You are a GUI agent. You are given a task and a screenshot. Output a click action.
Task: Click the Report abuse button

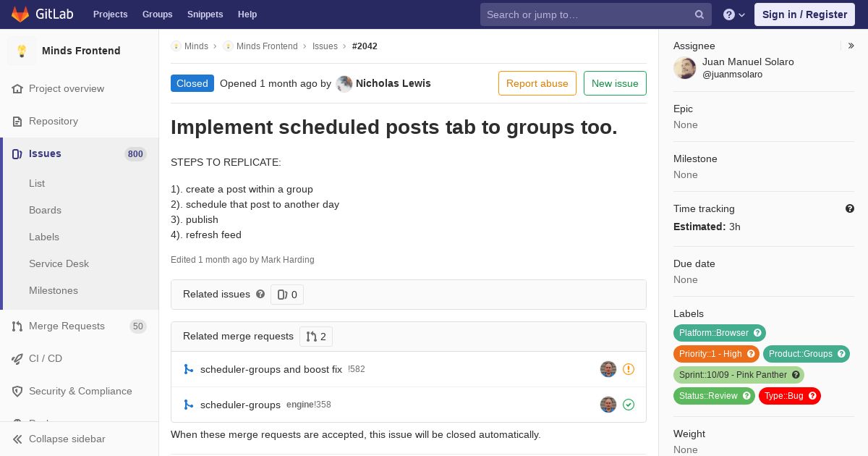coord(537,83)
